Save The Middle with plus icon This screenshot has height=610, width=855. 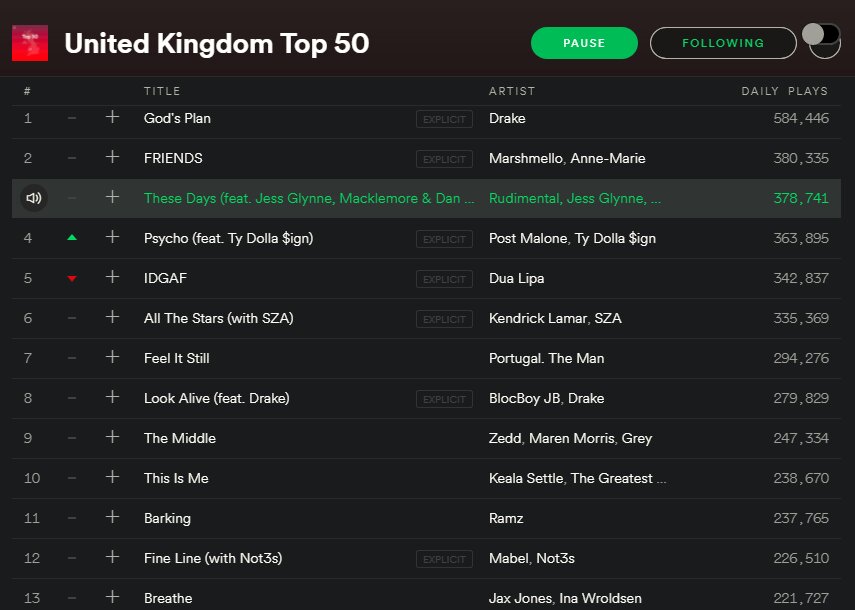pyautogui.click(x=112, y=438)
